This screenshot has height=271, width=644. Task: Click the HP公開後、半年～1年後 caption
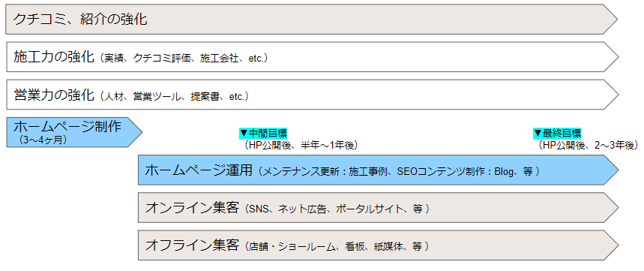(x=301, y=145)
